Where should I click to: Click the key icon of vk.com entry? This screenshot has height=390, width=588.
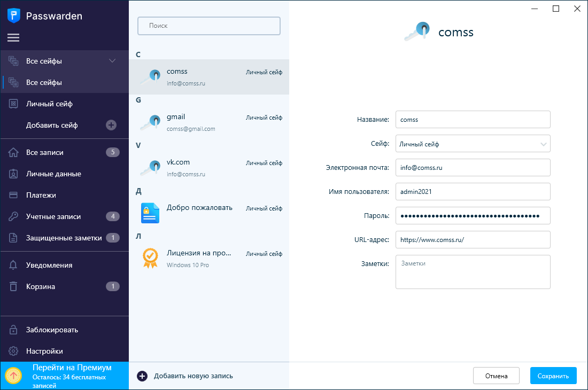[x=150, y=167]
